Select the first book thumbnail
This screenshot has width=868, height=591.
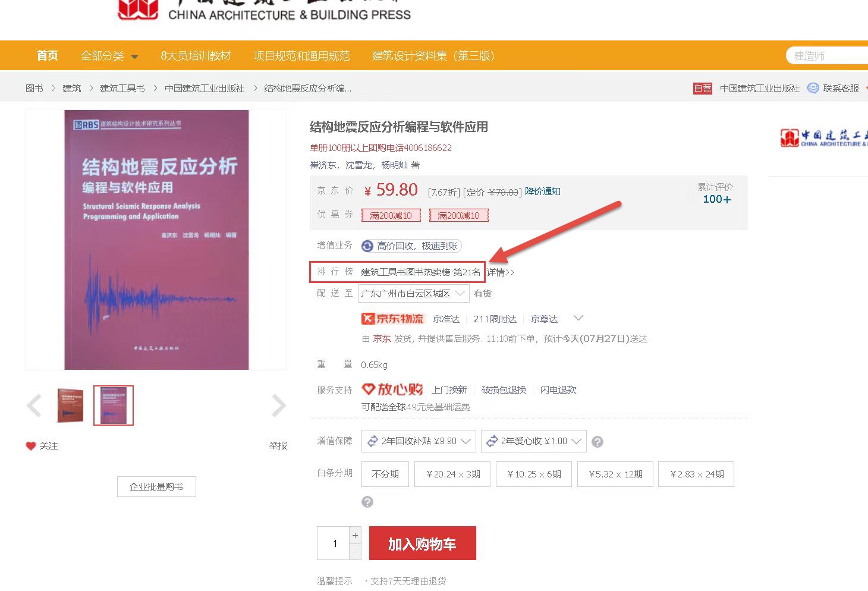70,405
